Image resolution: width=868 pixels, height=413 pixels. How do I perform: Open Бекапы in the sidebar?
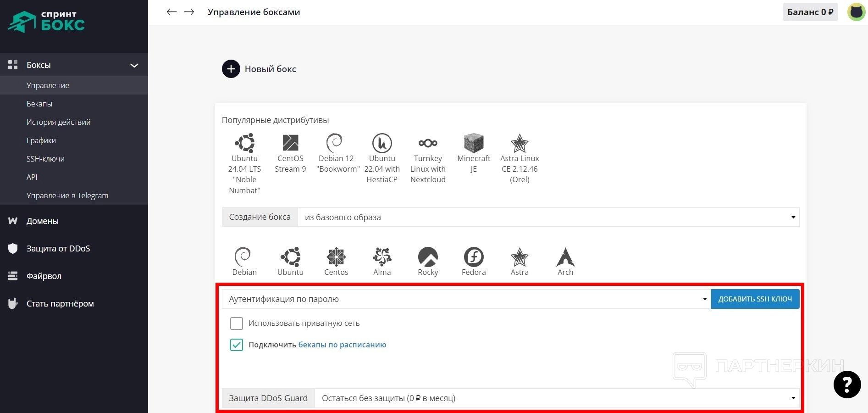click(x=39, y=104)
